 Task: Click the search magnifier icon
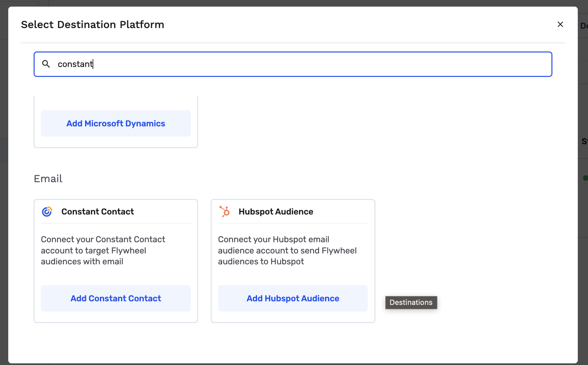click(46, 64)
